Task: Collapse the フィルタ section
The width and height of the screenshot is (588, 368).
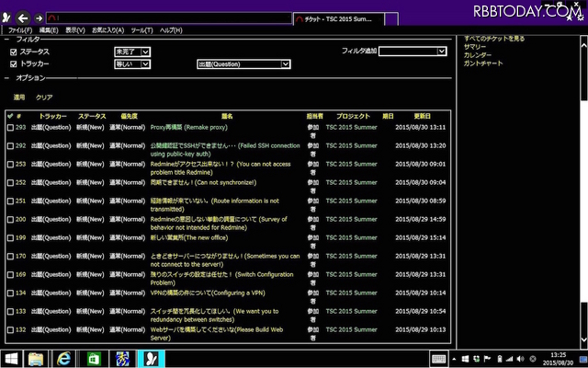Action: pos(6,39)
